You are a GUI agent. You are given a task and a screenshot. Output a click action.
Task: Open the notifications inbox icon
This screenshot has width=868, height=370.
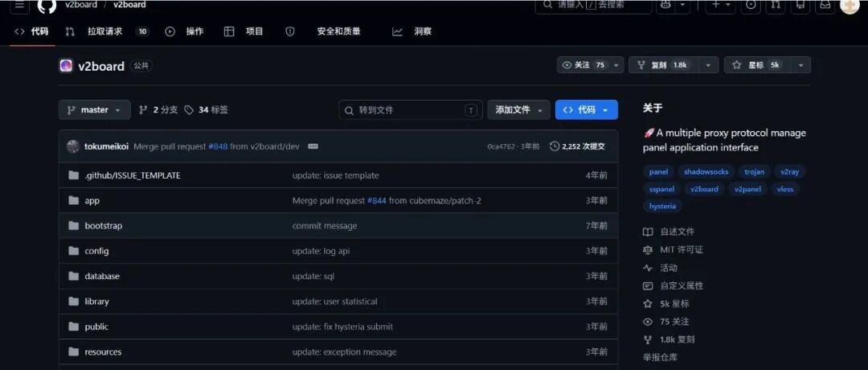[x=825, y=5]
